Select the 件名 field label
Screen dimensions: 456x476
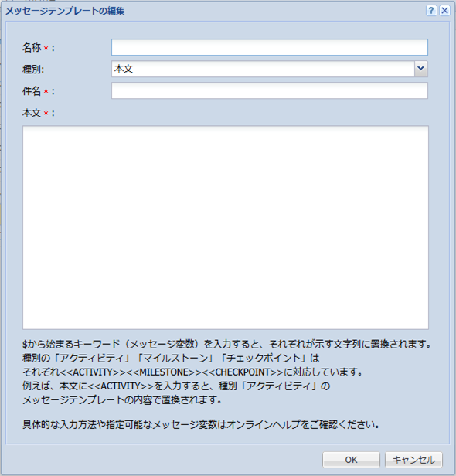32,91
